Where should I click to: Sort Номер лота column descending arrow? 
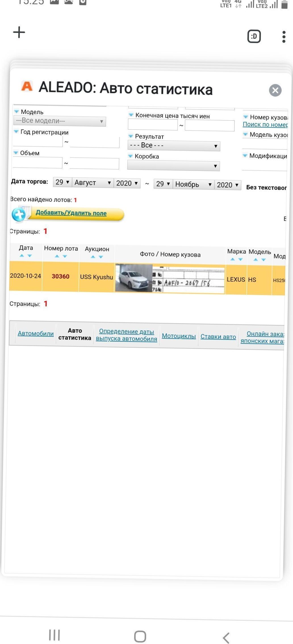[x=65, y=256]
